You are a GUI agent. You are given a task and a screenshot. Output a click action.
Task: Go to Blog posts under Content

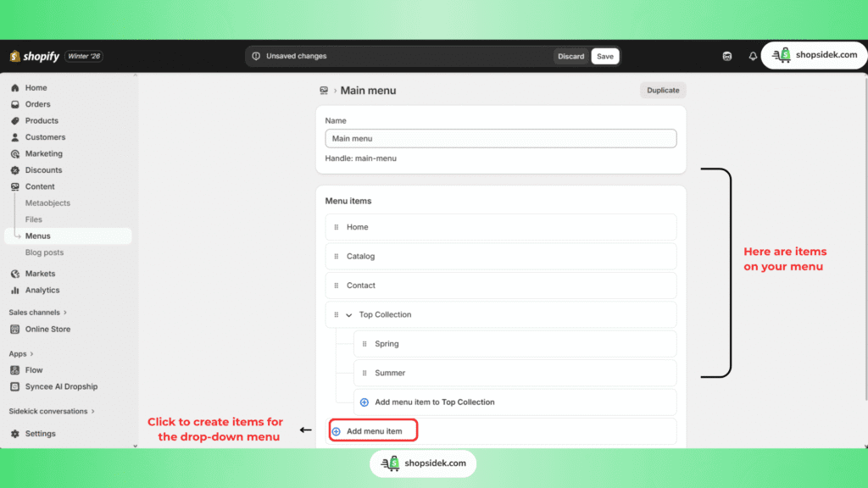(44, 252)
